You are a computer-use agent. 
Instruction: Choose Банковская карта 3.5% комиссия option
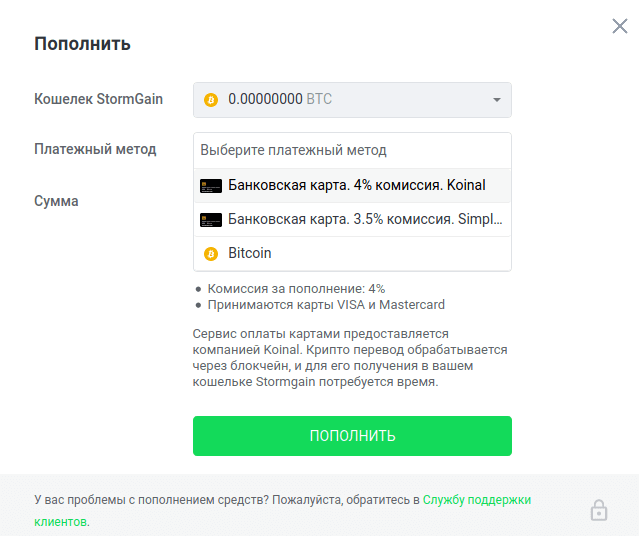click(364, 219)
